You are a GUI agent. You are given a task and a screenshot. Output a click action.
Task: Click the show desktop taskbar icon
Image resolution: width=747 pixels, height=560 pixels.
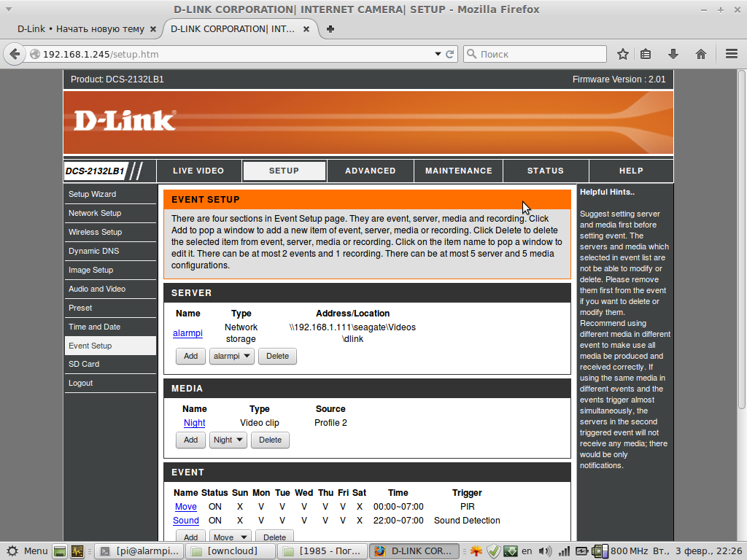tap(60, 551)
